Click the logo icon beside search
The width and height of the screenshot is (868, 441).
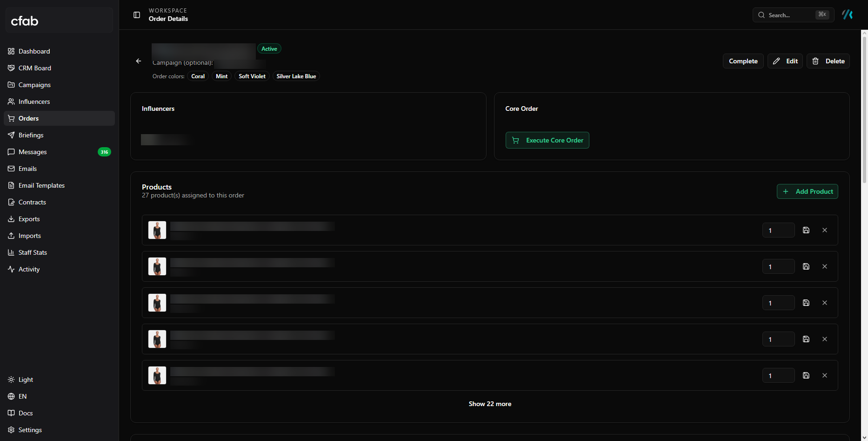[848, 15]
